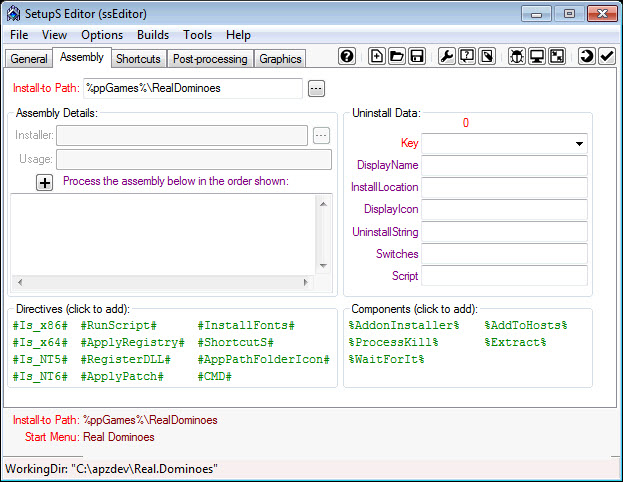
Task: Add the #ApplyPatch# directive
Action: (122, 376)
